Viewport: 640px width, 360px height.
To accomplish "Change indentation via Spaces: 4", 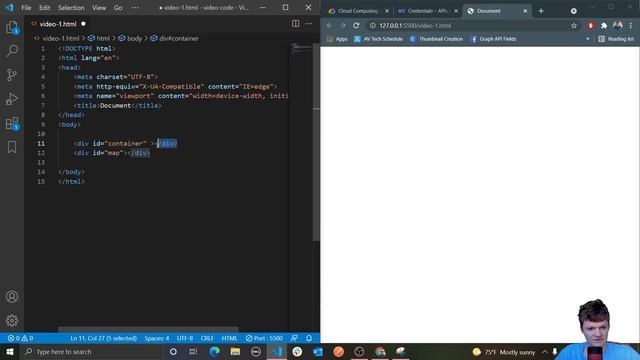I will coord(157,338).
